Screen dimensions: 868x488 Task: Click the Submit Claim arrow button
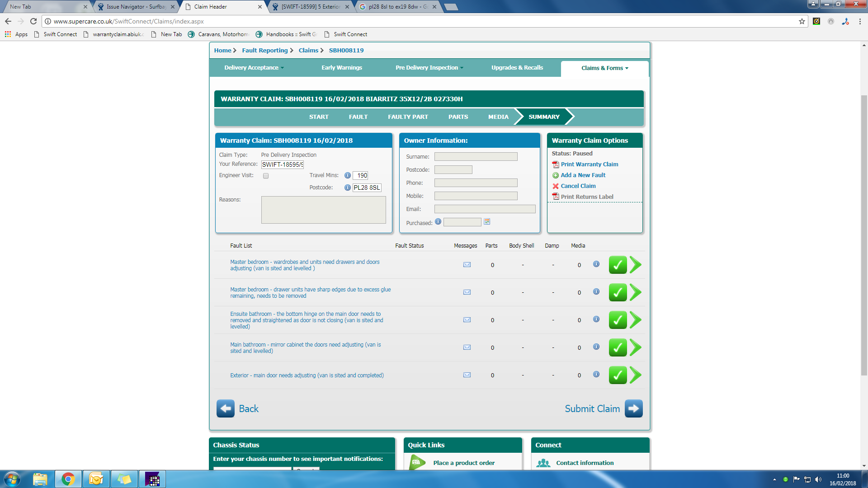coord(633,408)
